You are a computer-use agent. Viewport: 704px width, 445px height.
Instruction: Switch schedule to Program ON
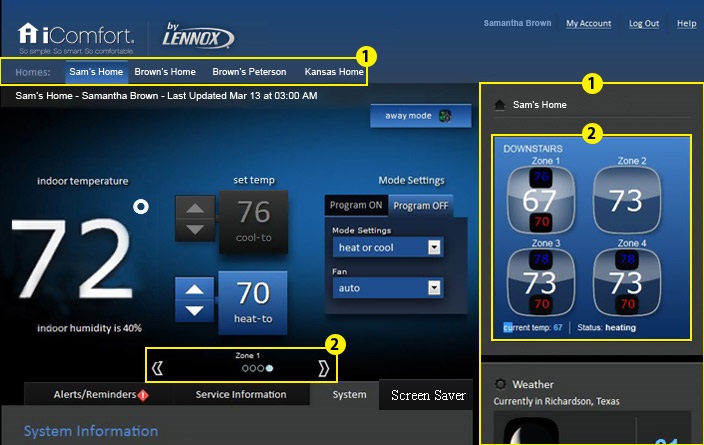(x=356, y=206)
